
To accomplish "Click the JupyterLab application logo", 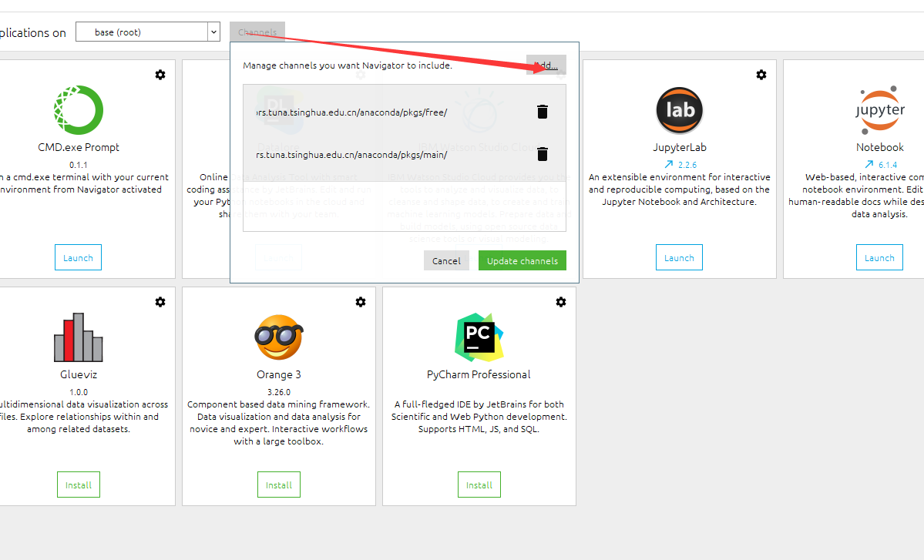I will [680, 110].
